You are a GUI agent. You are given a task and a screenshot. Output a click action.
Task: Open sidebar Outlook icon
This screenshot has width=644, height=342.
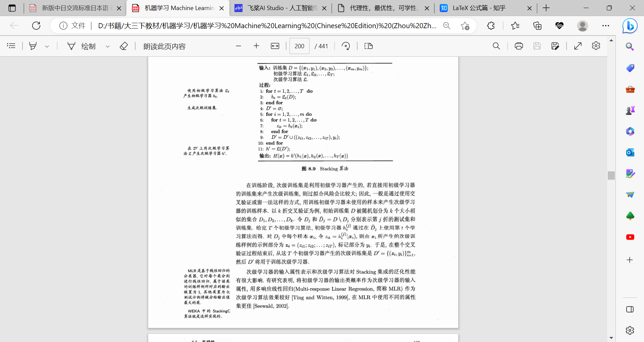click(630, 153)
